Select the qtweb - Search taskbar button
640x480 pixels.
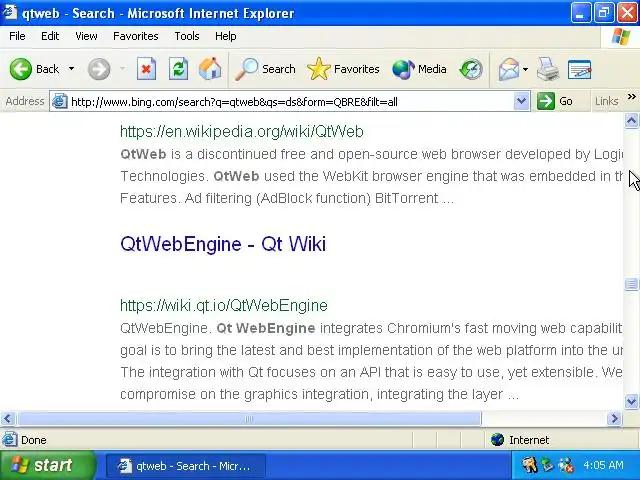[185, 466]
